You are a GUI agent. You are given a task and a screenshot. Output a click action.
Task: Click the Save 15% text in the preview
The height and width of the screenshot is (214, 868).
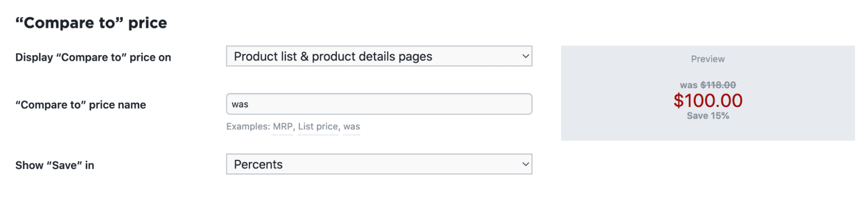pos(708,116)
